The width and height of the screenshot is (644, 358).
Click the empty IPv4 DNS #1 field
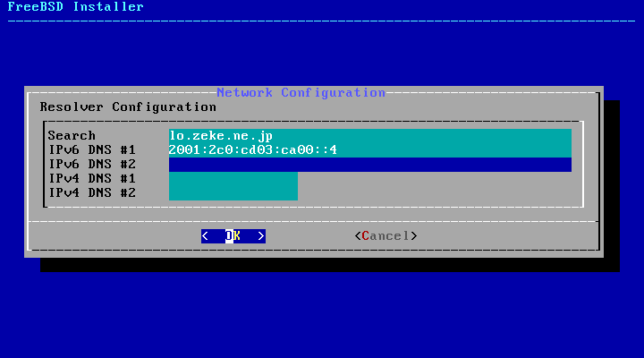coord(233,179)
